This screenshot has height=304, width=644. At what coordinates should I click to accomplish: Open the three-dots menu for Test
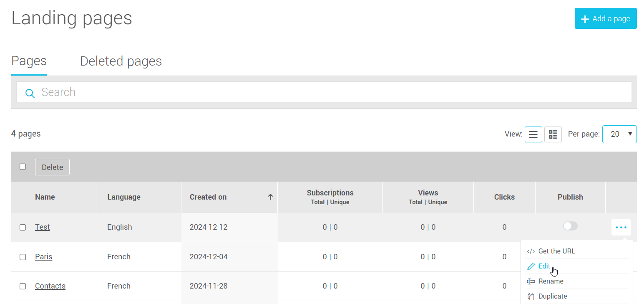pyautogui.click(x=621, y=227)
